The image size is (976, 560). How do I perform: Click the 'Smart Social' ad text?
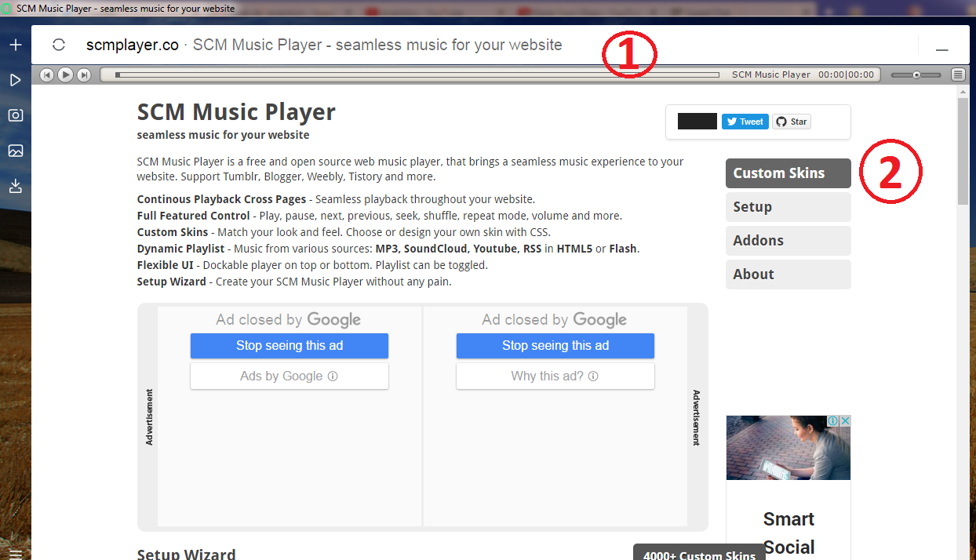[x=788, y=533]
